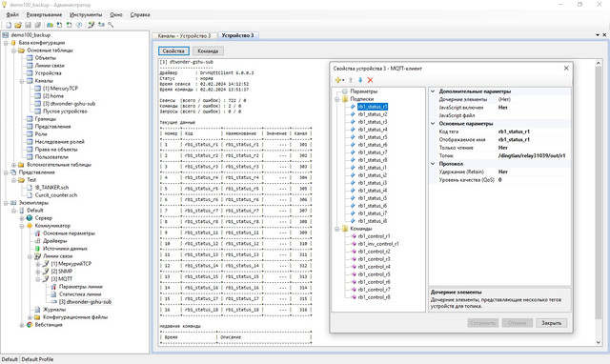Select rb1_status_i5 in subscriptions tree
The height and width of the screenshot is (364, 610).
pyautogui.click(x=373, y=198)
